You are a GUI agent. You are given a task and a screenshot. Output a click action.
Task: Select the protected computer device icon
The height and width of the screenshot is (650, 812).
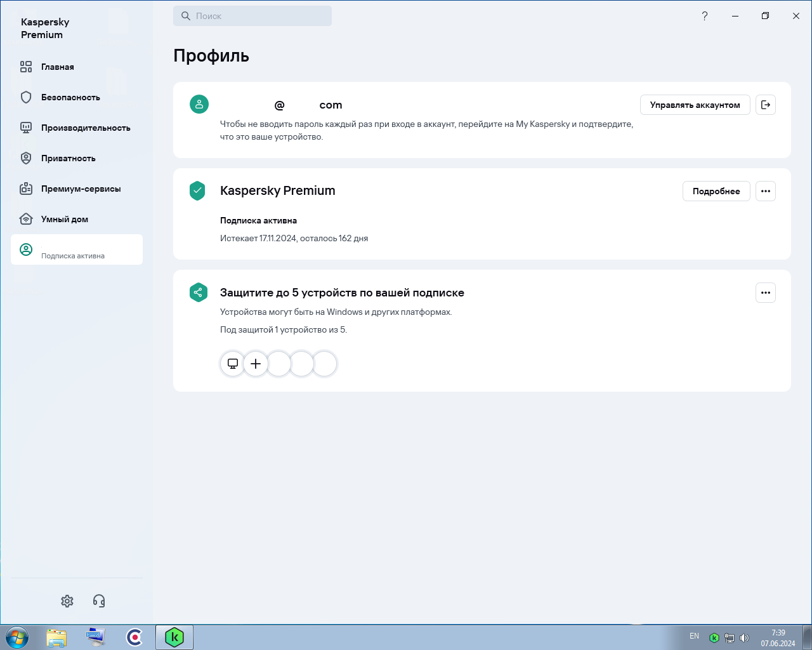pos(233,364)
